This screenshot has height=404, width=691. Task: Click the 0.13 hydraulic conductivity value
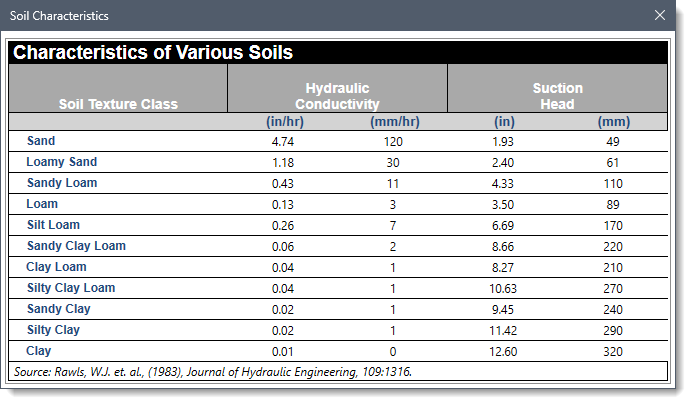click(283, 205)
